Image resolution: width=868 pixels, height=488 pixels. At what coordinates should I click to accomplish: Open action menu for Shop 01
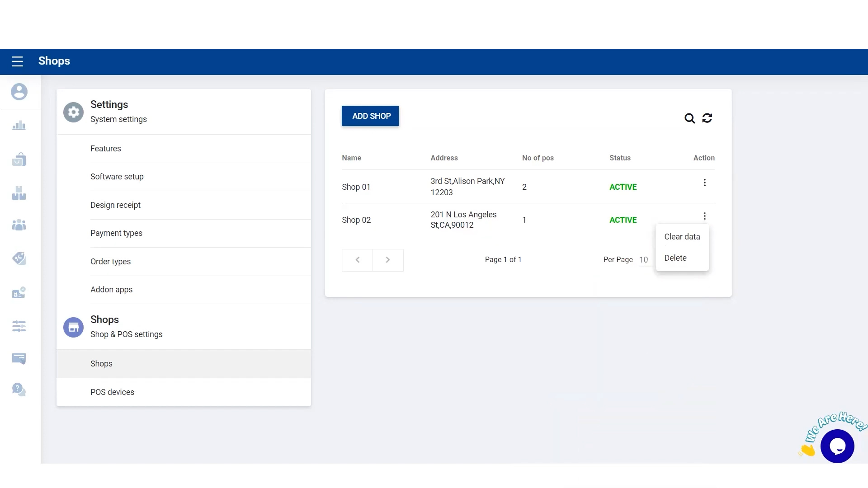pyautogui.click(x=704, y=183)
